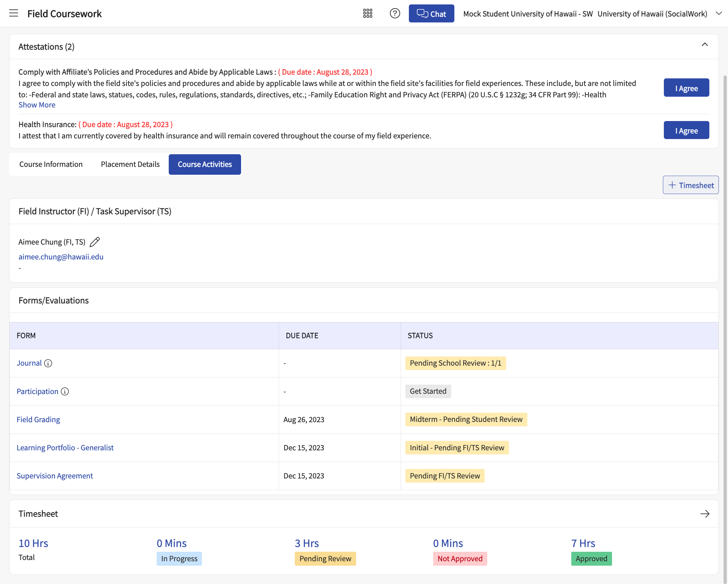728x584 pixels.
Task: Open Learning Portfolio - Generalist form
Action: tap(65, 447)
